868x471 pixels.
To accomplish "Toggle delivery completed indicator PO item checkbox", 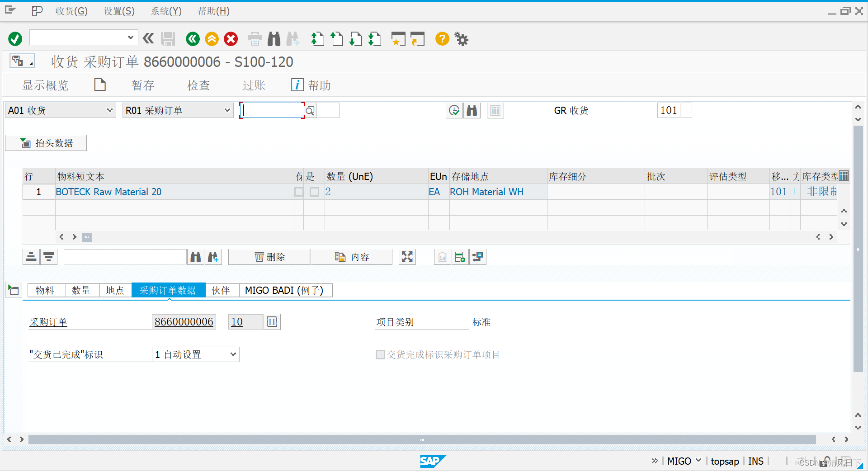I will pyautogui.click(x=380, y=355).
